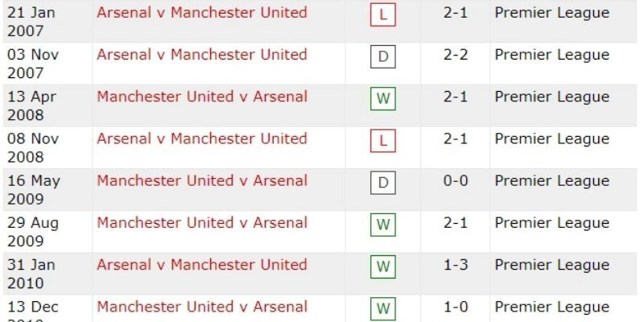Open Arsenal v Manchester United 03 Nov 2007 link
The height and width of the screenshot is (322, 644).
click(x=202, y=55)
